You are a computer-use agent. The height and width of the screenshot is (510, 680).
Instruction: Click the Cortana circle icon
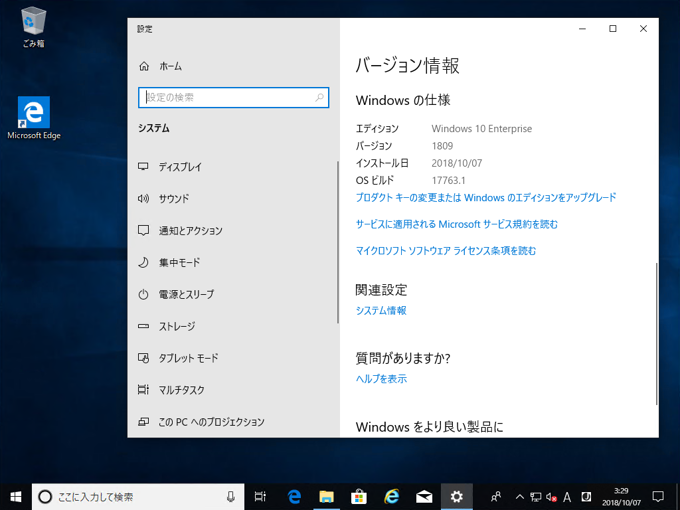click(45, 497)
